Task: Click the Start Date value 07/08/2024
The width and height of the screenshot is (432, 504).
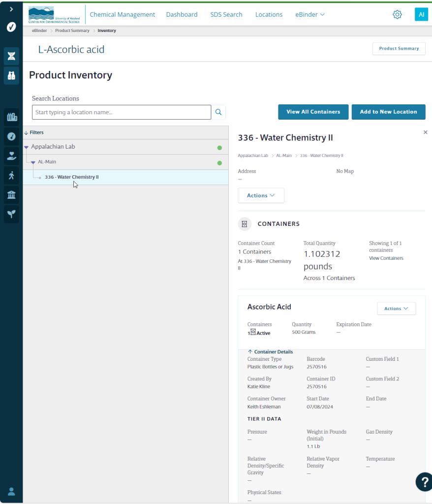Action: pos(320,407)
